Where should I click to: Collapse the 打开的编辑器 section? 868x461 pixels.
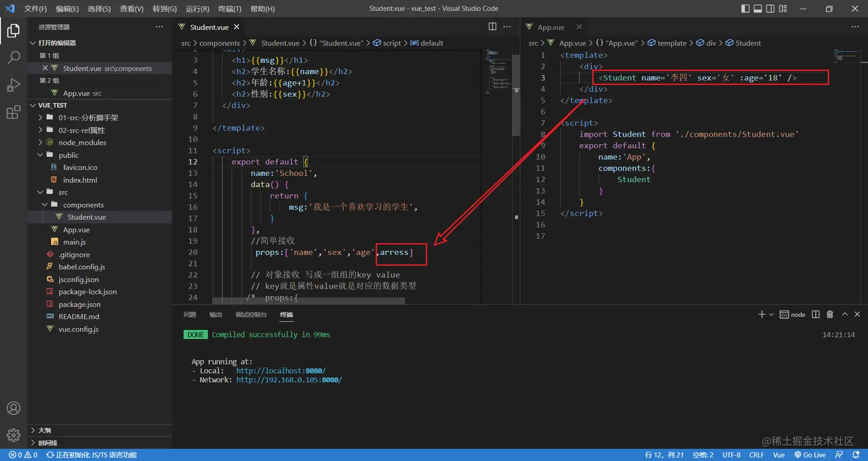[32, 43]
